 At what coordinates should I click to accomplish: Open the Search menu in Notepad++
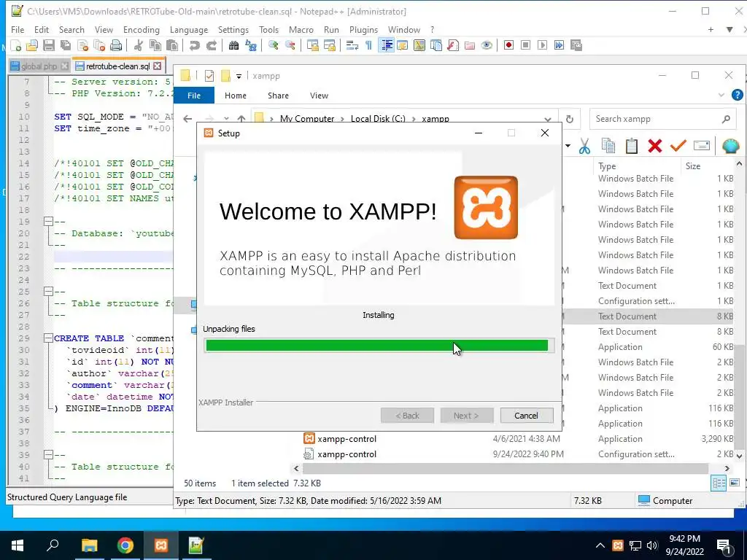click(x=71, y=29)
